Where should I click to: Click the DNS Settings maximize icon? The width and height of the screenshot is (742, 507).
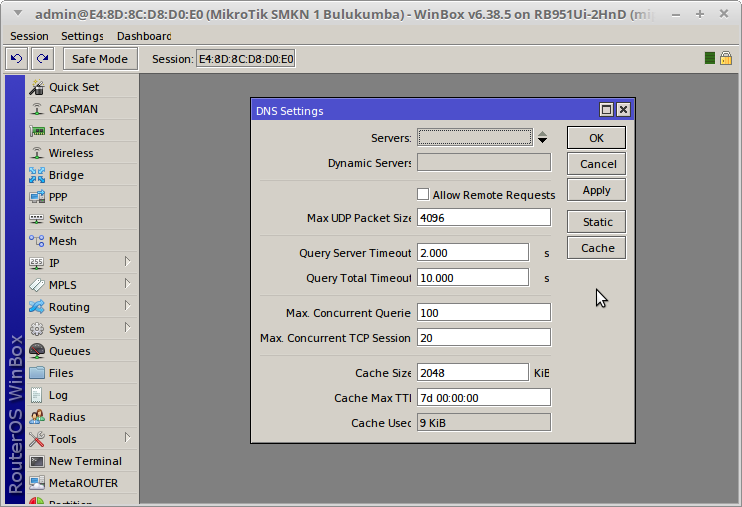(606, 110)
